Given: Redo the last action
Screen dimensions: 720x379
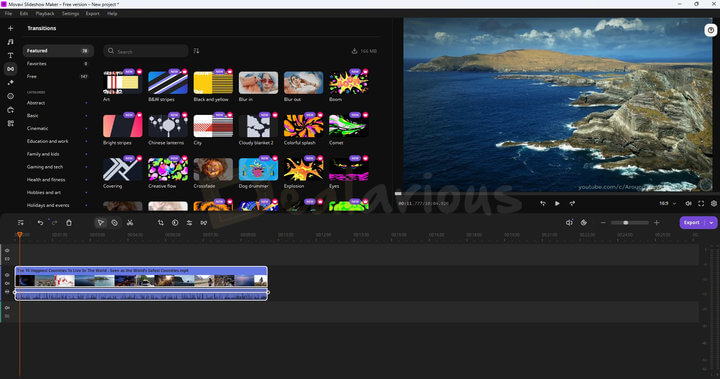Looking at the screenshot, I should (54, 223).
